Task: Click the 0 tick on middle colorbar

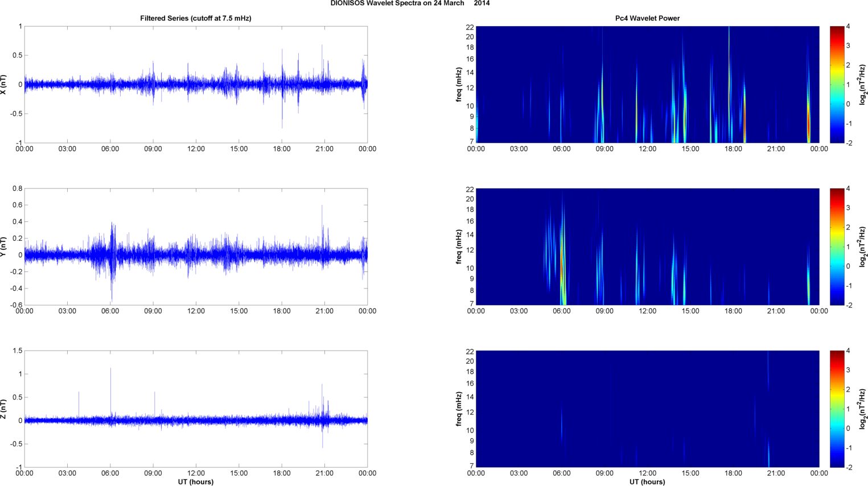Action: click(848, 266)
